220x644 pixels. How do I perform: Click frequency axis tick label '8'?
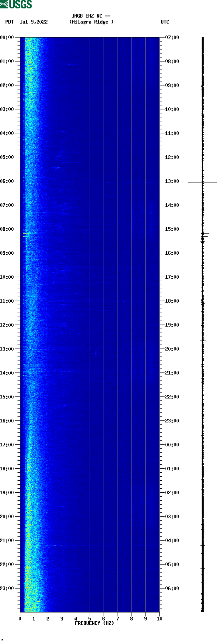[x=132, y=619]
